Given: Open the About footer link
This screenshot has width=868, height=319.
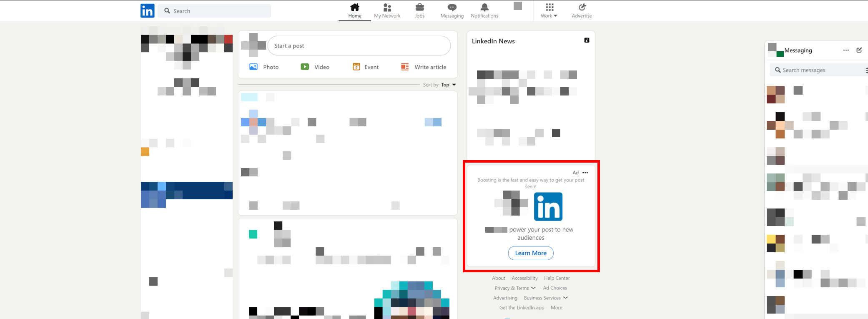Looking at the screenshot, I should tap(499, 278).
